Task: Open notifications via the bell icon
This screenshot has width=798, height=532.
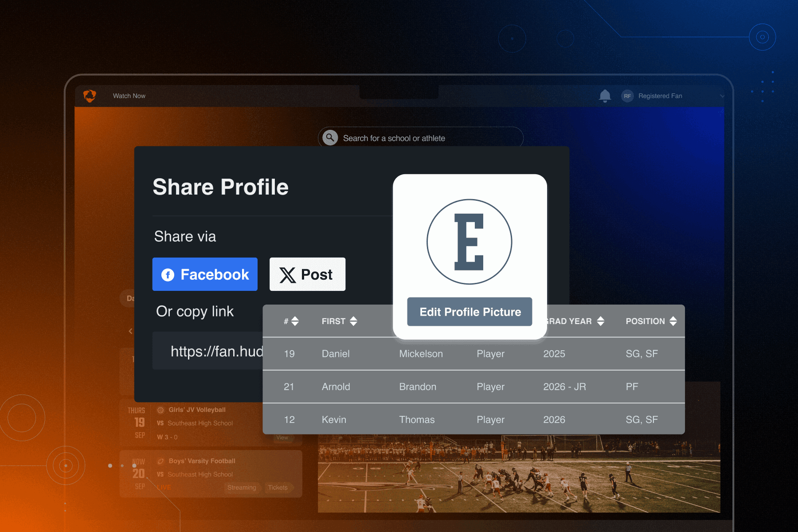Action: coord(605,96)
